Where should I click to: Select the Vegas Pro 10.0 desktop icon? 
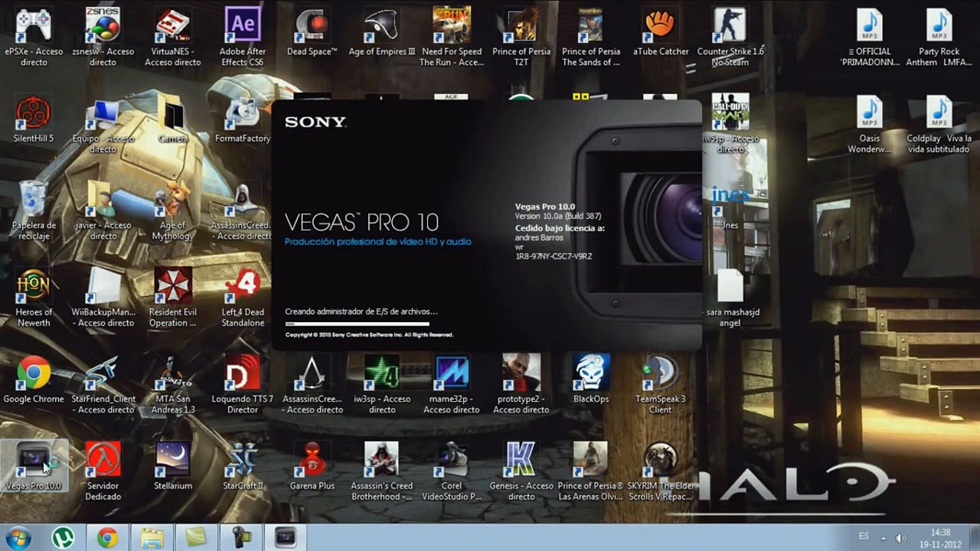34,465
